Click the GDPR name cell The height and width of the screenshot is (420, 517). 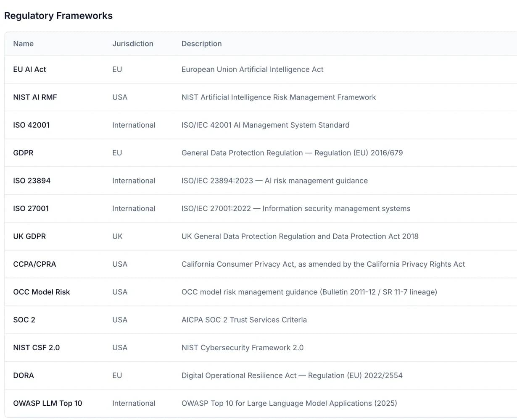23,153
